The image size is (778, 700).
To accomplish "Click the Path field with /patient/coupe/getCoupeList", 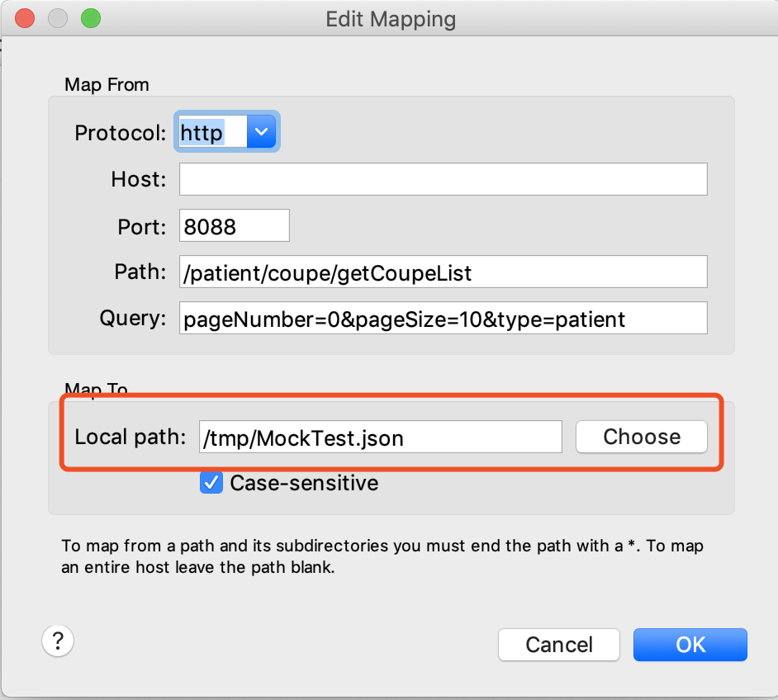I will tap(443, 272).
